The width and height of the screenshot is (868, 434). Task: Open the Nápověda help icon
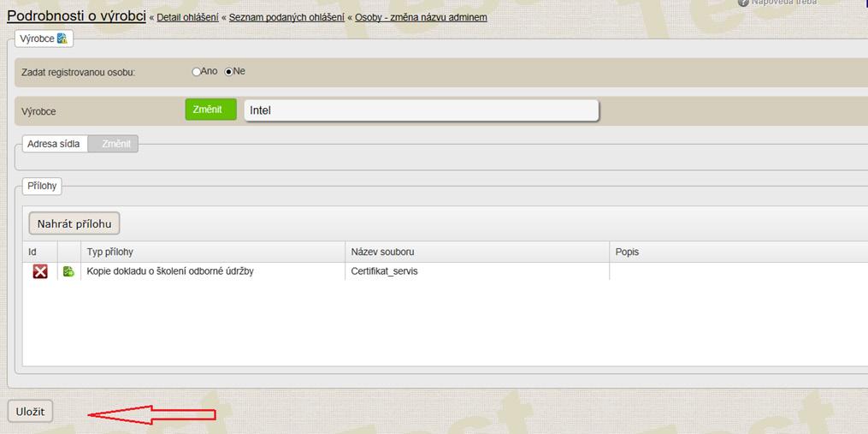click(x=743, y=3)
